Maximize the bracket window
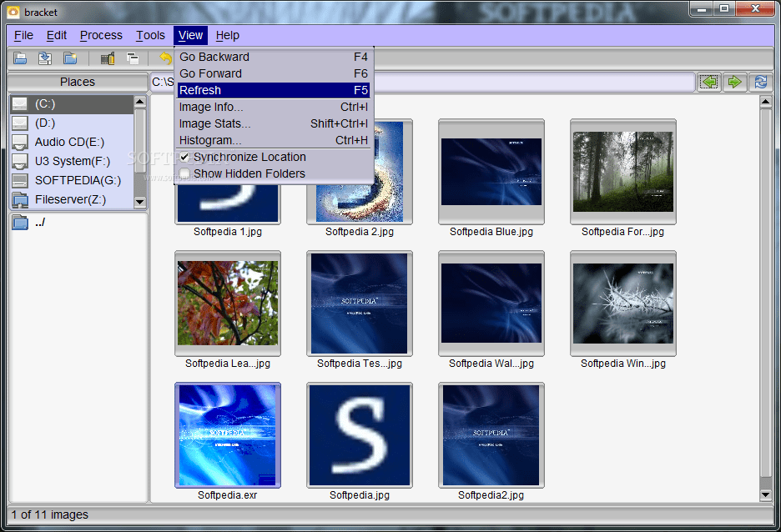 (x=725, y=8)
